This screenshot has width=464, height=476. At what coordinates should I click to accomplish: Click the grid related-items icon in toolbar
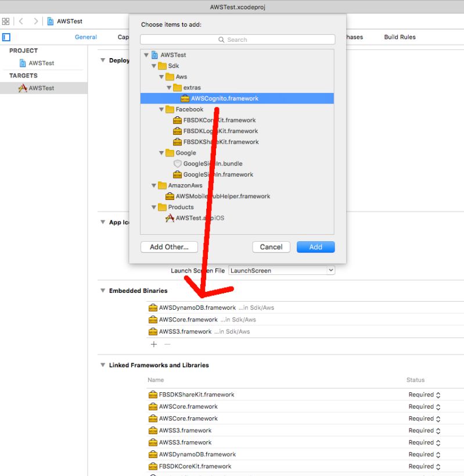(5, 22)
